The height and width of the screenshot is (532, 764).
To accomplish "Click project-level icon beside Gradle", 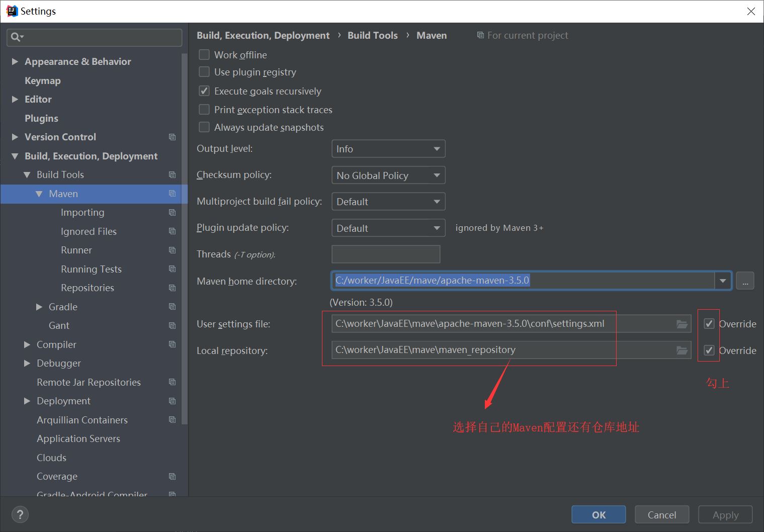I will 172,307.
